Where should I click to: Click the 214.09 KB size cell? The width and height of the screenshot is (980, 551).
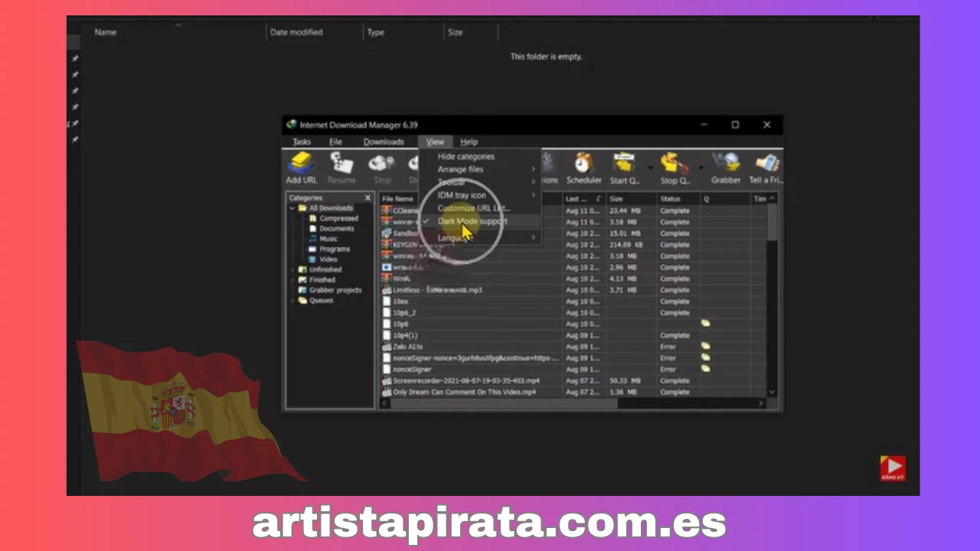(626, 245)
